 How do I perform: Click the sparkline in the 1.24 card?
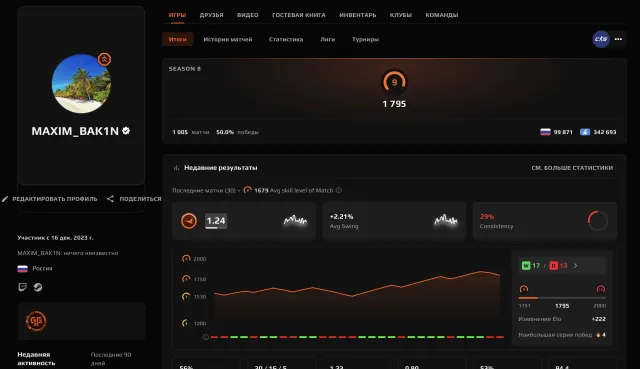coord(295,220)
